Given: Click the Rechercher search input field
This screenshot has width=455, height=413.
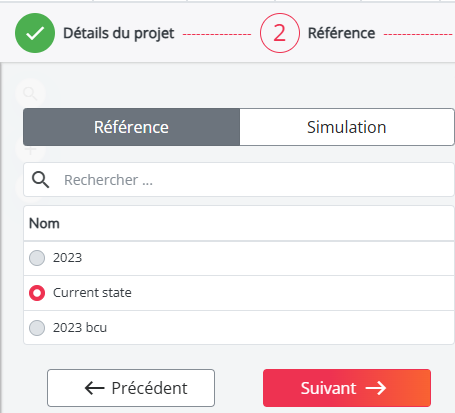Looking at the screenshot, I should tap(239, 180).
